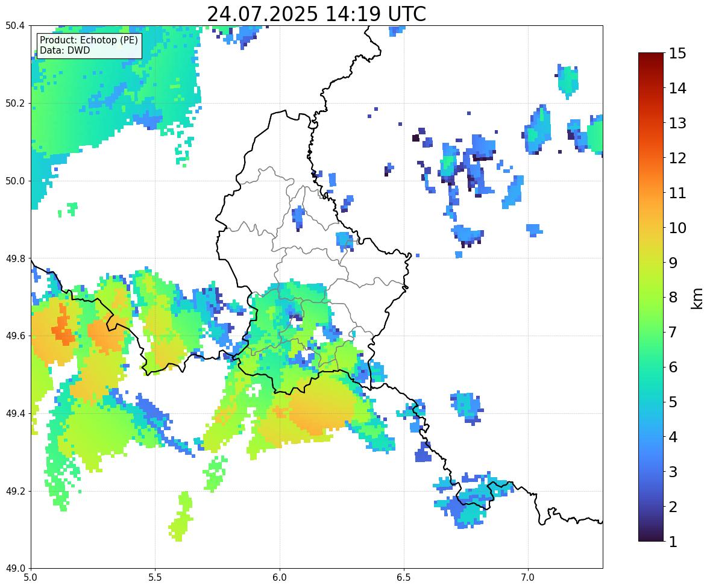
Task: Click the colorbar label '3'
Action: click(x=673, y=472)
